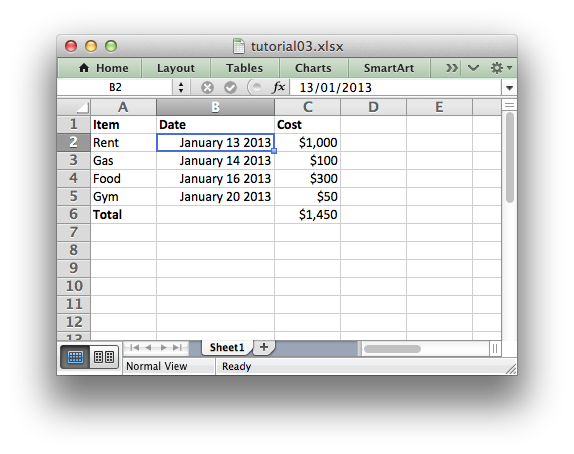This screenshot has width=574, height=454.
Task: Select the Sheet1 tab
Action: pyautogui.click(x=227, y=347)
